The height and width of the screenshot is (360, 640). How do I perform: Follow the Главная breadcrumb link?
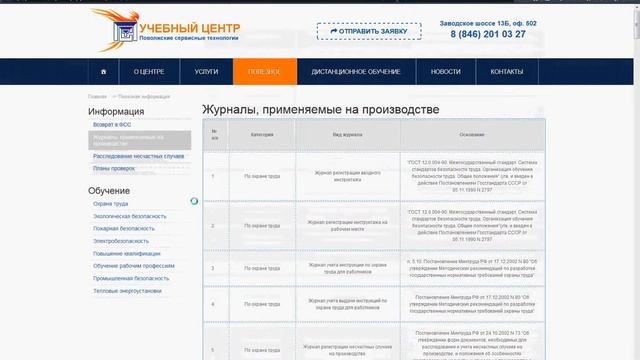click(x=97, y=97)
